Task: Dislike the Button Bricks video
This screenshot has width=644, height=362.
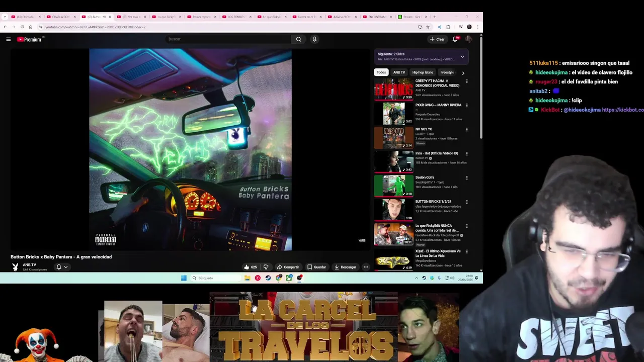Action: pyautogui.click(x=266, y=267)
